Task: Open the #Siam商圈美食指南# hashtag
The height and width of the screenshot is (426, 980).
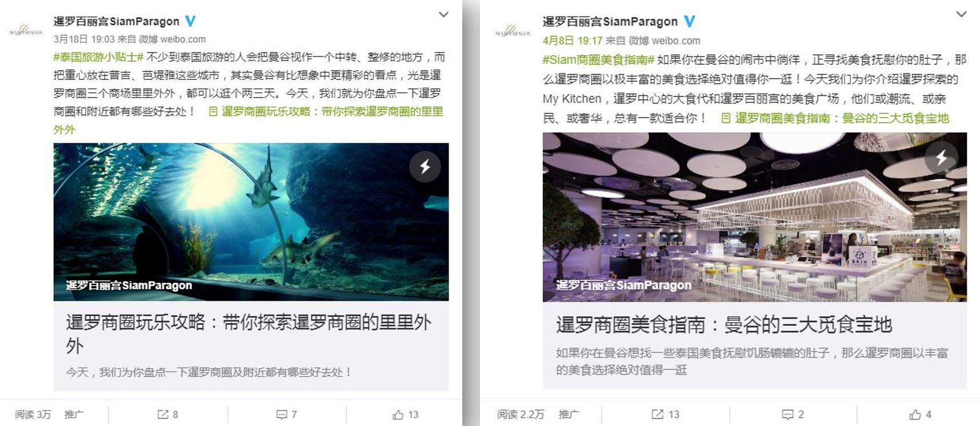Action: (598, 59)
